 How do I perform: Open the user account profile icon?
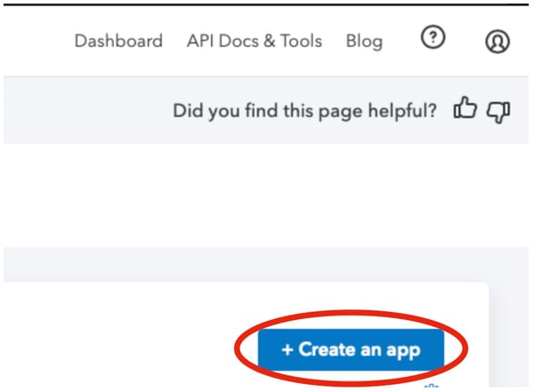(498, 42)
